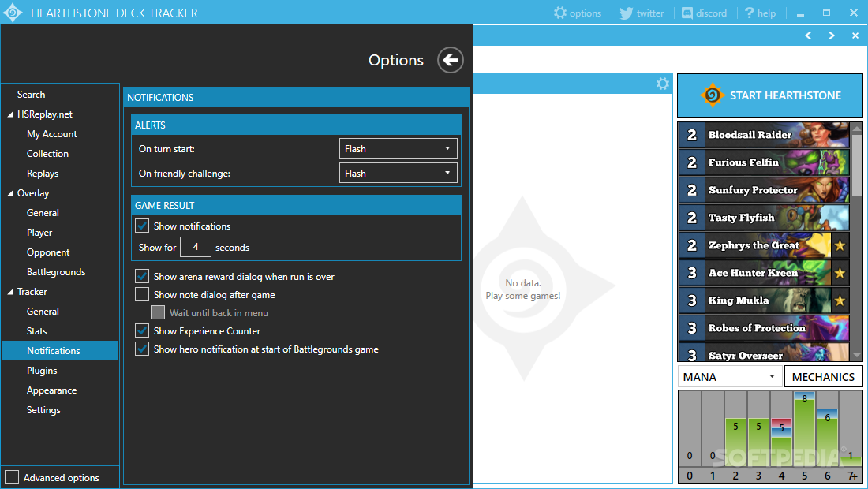Click deck list scroll up arrow

(856, 129)
